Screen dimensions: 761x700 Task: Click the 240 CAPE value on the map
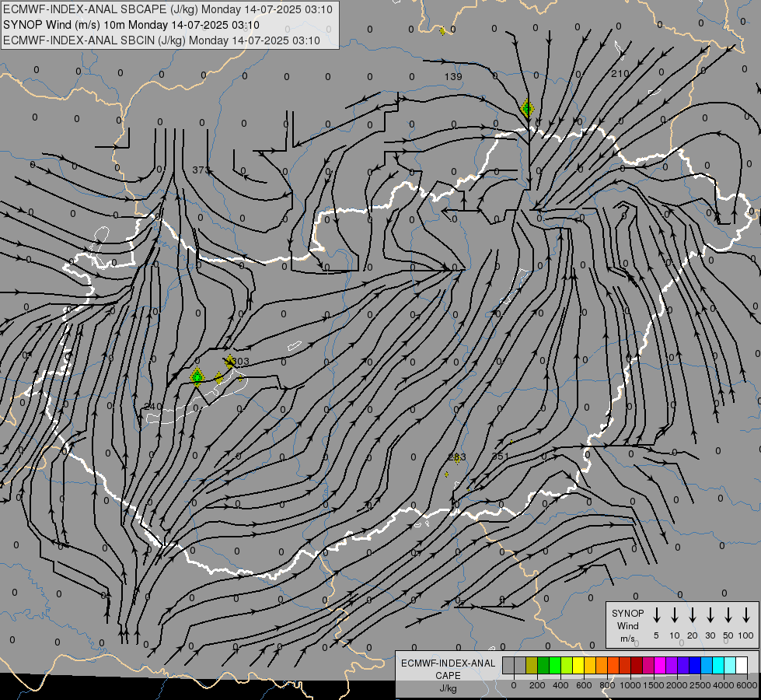coord(153,407)
